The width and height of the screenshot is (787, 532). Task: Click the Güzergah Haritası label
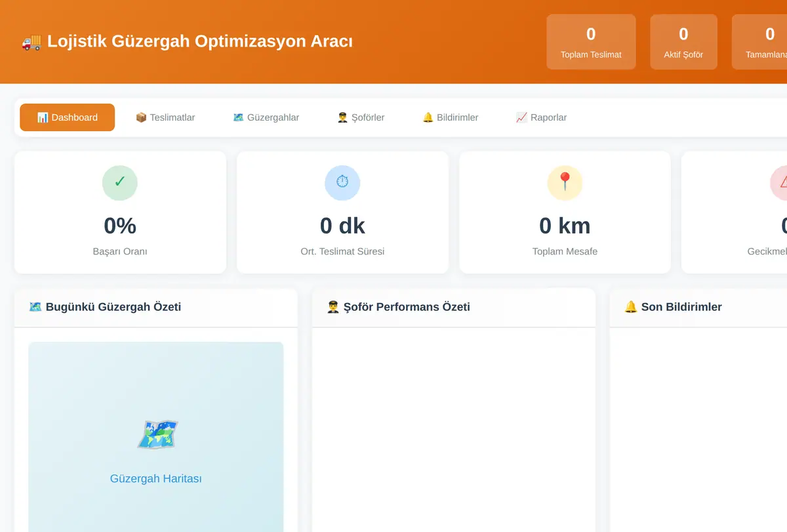coord(156,479)
